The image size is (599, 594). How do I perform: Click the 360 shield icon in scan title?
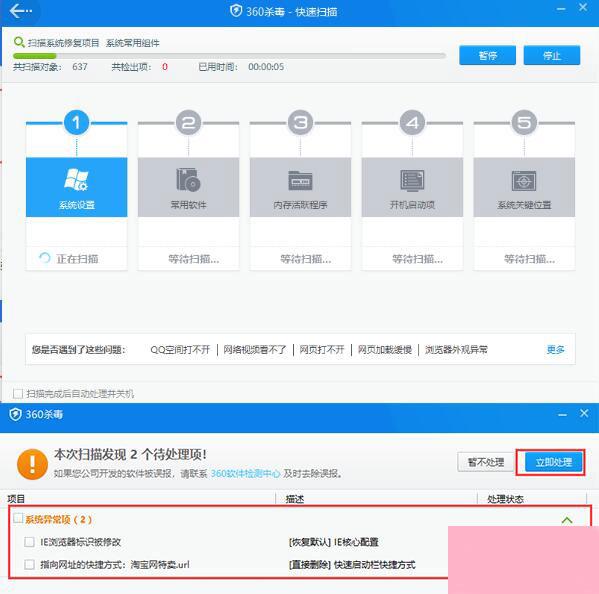click(x=236, y=11)
